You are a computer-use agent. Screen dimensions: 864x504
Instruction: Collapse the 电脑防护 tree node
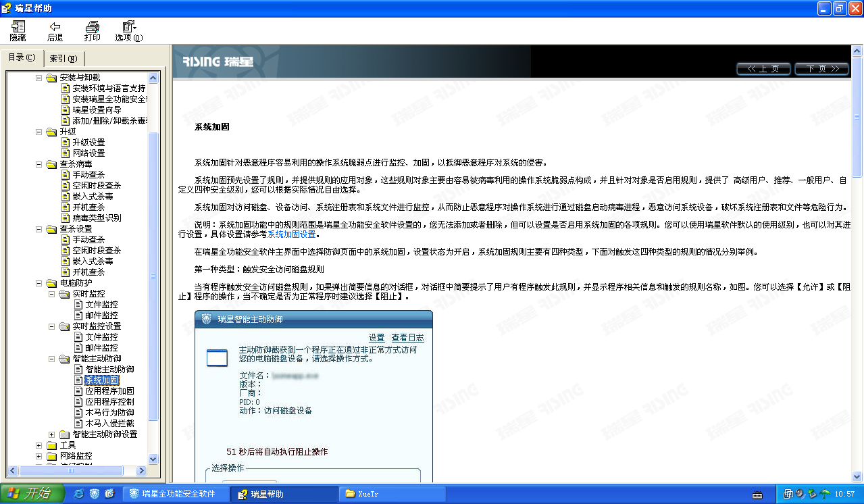click(39, 283)
